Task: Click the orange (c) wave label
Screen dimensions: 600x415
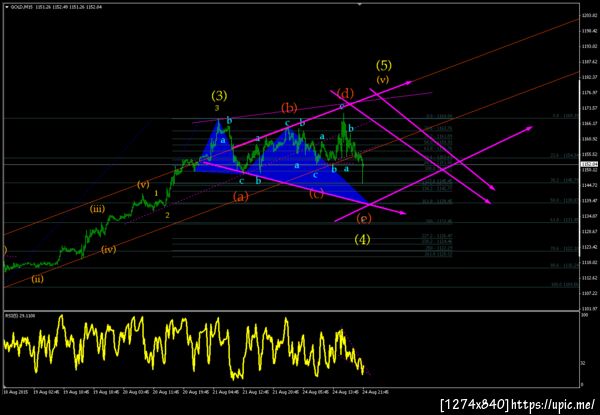Action: (x=316, y=194)
